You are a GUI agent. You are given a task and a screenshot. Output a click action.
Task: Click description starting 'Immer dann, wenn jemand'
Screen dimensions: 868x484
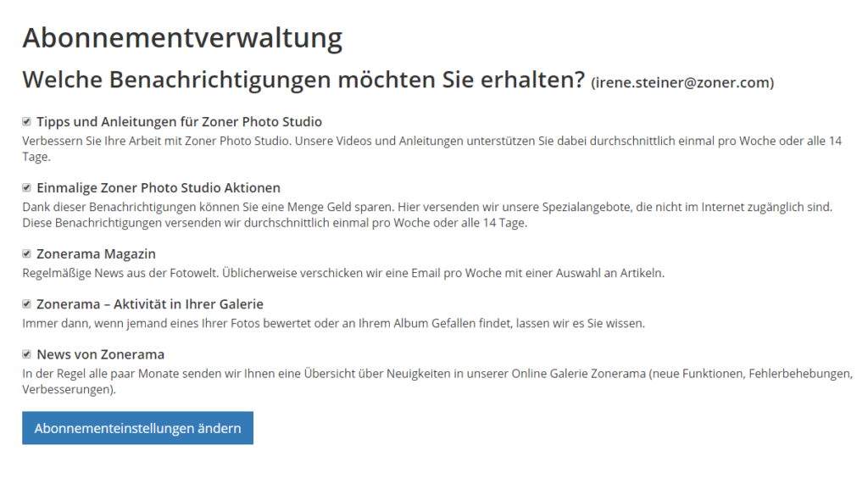[334, 324]
